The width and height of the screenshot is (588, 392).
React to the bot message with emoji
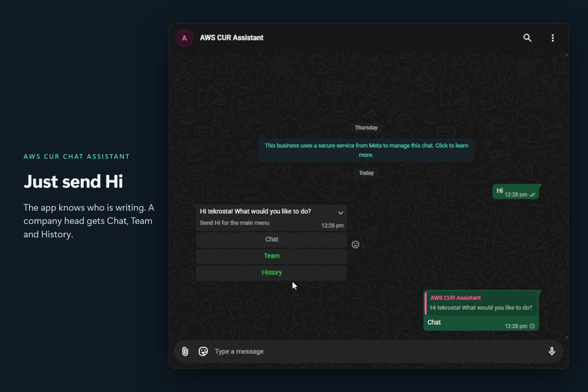pos(355,245)
